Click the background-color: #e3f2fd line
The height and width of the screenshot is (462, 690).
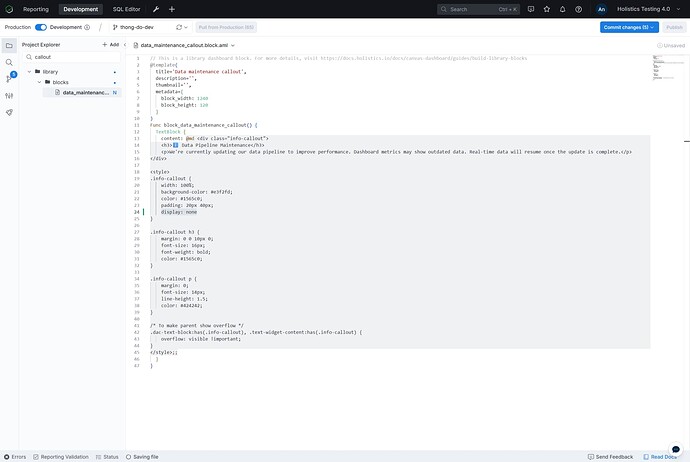tap(196, 192)
